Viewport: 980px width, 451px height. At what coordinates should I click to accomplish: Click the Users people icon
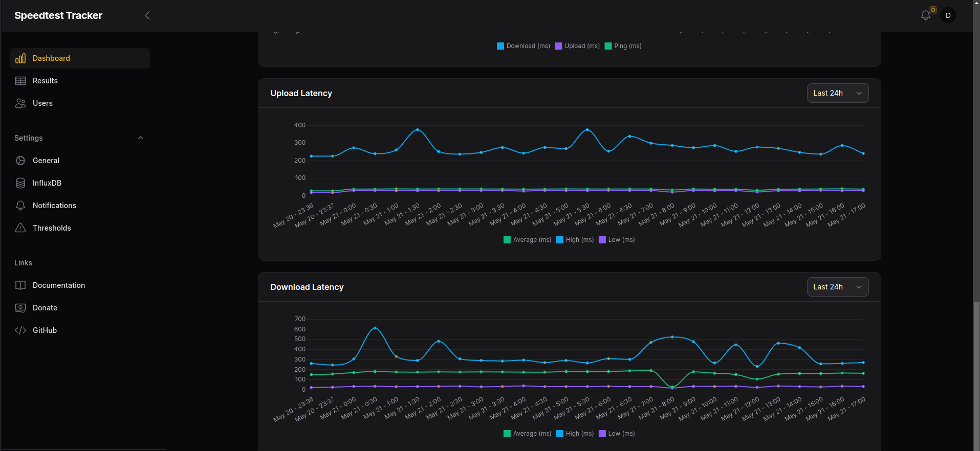pyautogui.click(x=20, y=103)
